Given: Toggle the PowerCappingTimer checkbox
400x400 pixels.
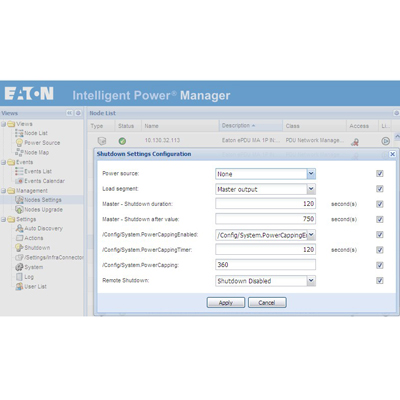Looking at the screenshot, I should 380,250.
